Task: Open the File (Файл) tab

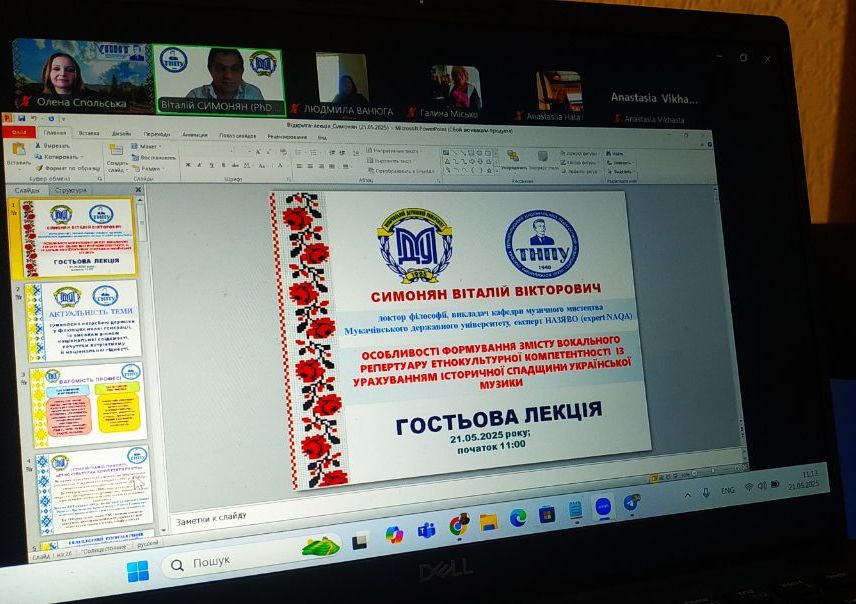Action: [20, 132]
